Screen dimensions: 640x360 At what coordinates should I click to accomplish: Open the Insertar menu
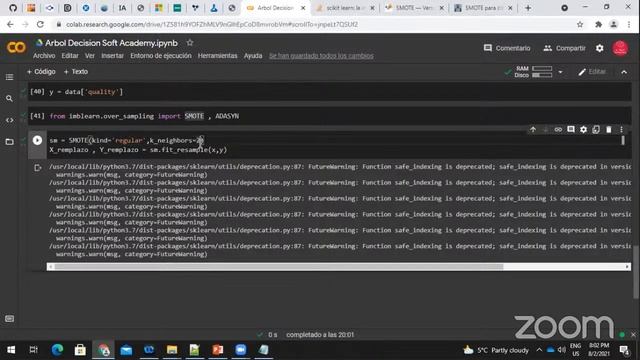112,56
